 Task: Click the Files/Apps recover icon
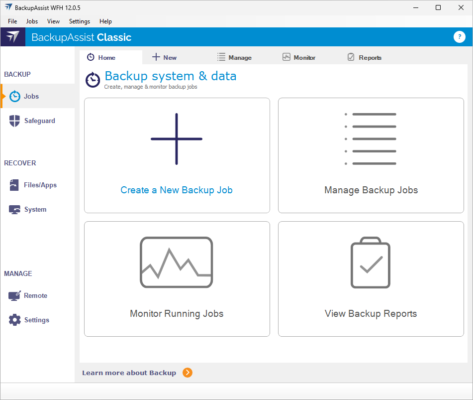click(x=14, y=185)
